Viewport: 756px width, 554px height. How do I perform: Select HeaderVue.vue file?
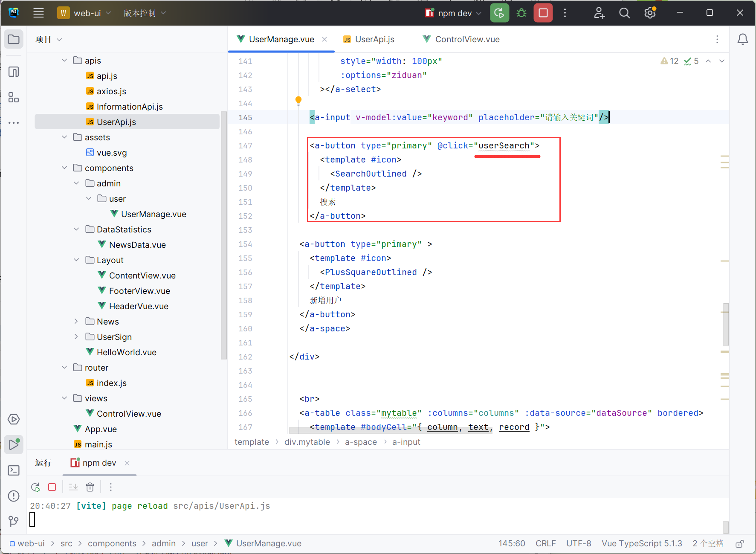pos(139,306)
